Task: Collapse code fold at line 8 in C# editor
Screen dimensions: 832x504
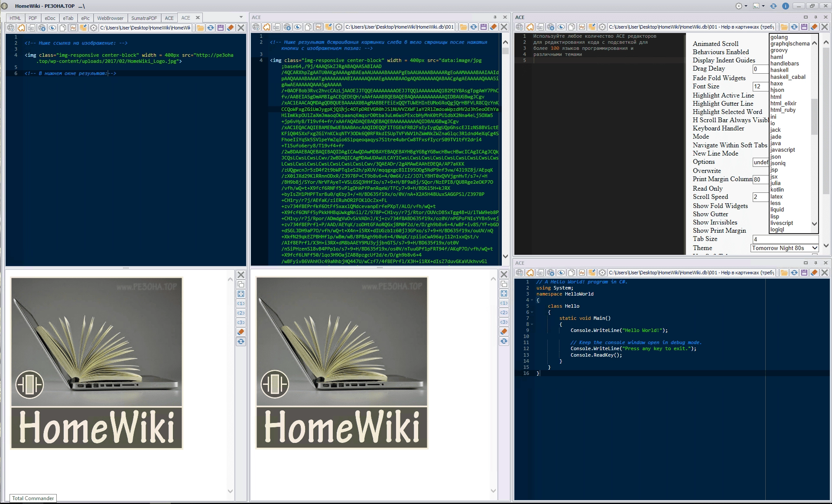Action: (x=532, y=324)
